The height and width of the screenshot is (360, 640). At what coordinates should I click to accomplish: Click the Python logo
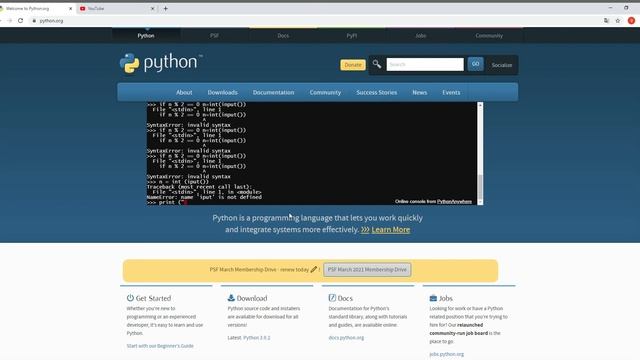pyautogui.click(x=160, y=63)
